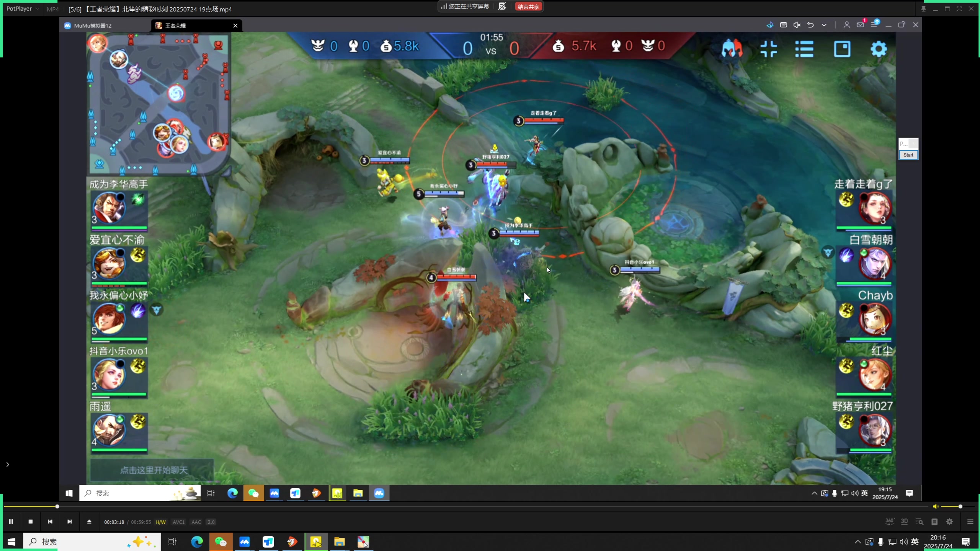Select player 爱宜心不渝 portrait

pyautogui.click(x=109, y=264)
